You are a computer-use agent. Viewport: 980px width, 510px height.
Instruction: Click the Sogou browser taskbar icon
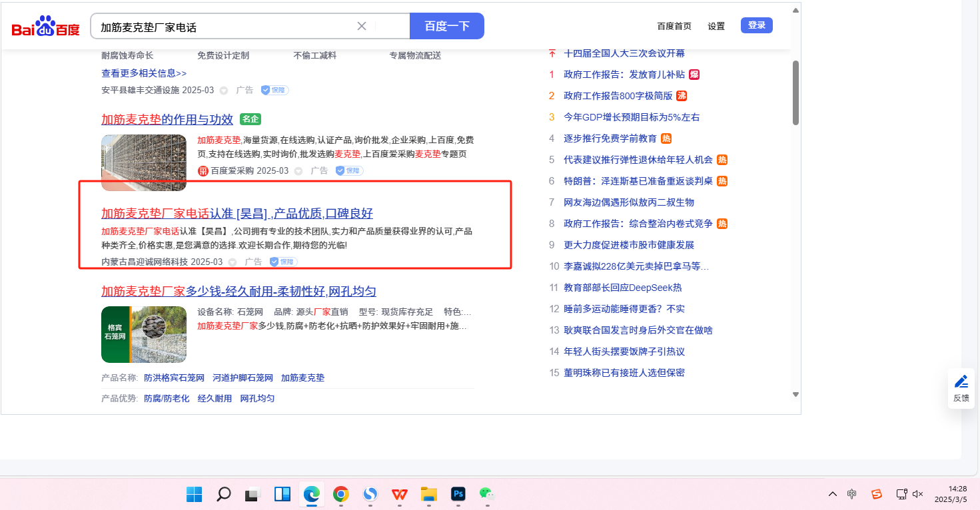click(370, 494)
